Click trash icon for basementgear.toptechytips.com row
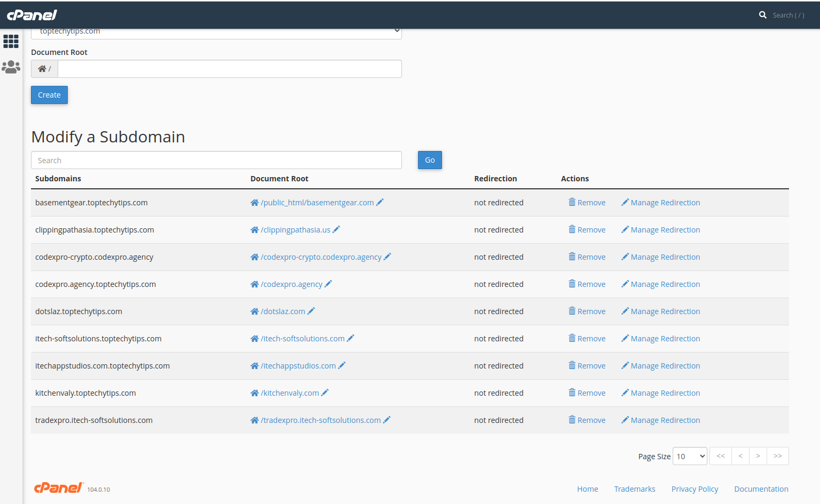820x504 pixels. [x=572, y=202]
